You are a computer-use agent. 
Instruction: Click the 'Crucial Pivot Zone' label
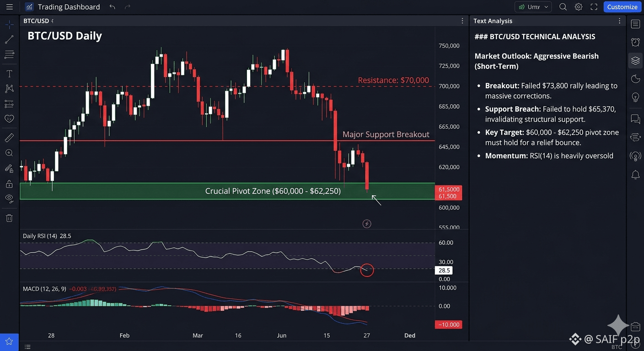273,191
